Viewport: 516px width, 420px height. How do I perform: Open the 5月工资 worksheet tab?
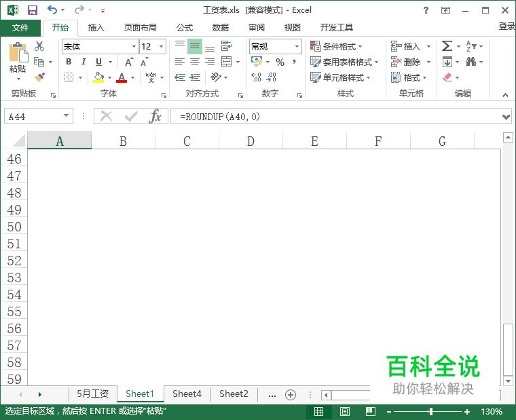[93, 394]
